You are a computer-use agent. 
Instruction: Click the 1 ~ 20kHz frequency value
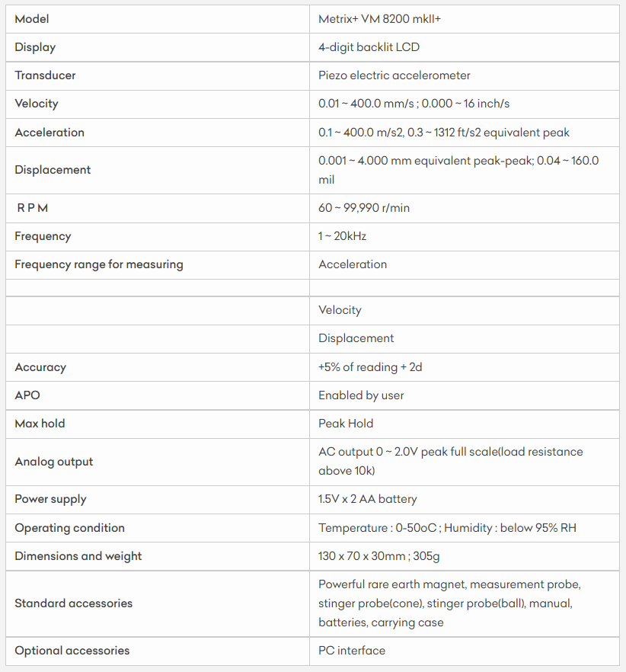342,236
